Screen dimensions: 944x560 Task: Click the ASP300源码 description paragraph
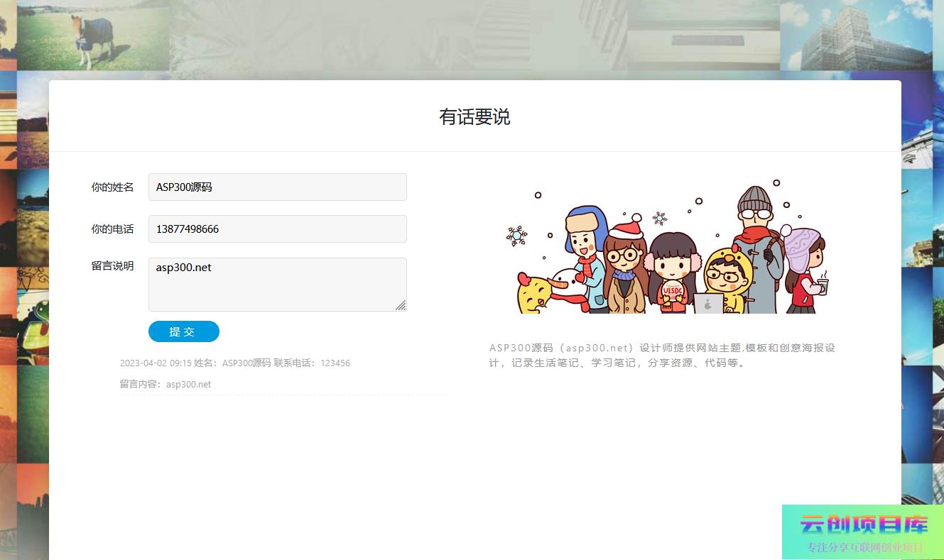coord(662,356)
